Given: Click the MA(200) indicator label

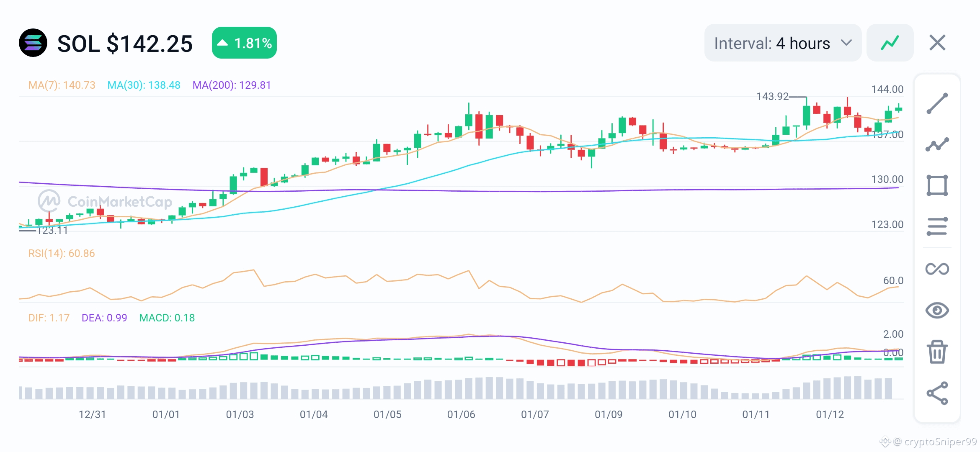Looking at the screenshot, I should (x=232, y=85).
